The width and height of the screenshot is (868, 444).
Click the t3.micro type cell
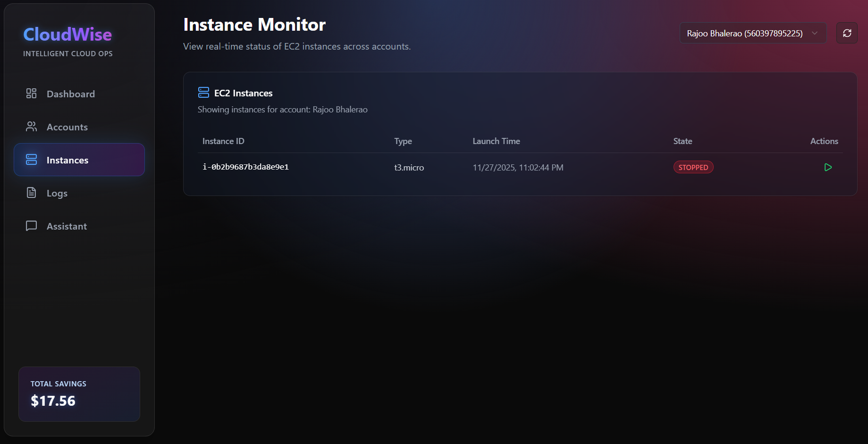(409, 168)
